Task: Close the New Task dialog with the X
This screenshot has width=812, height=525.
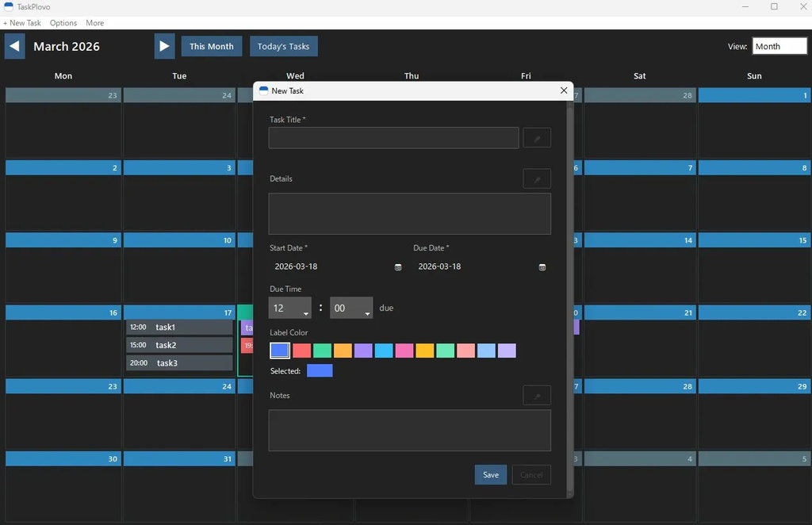Action: pos(564,90)
